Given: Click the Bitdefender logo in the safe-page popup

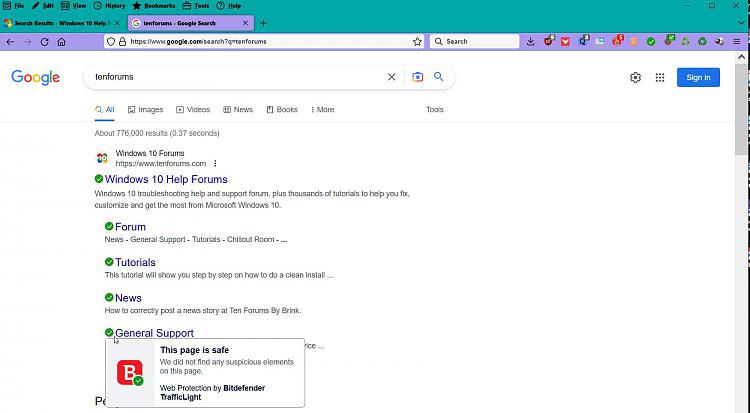Looking at the screenshot, I should pyautogui.click(x=130, y=373).
